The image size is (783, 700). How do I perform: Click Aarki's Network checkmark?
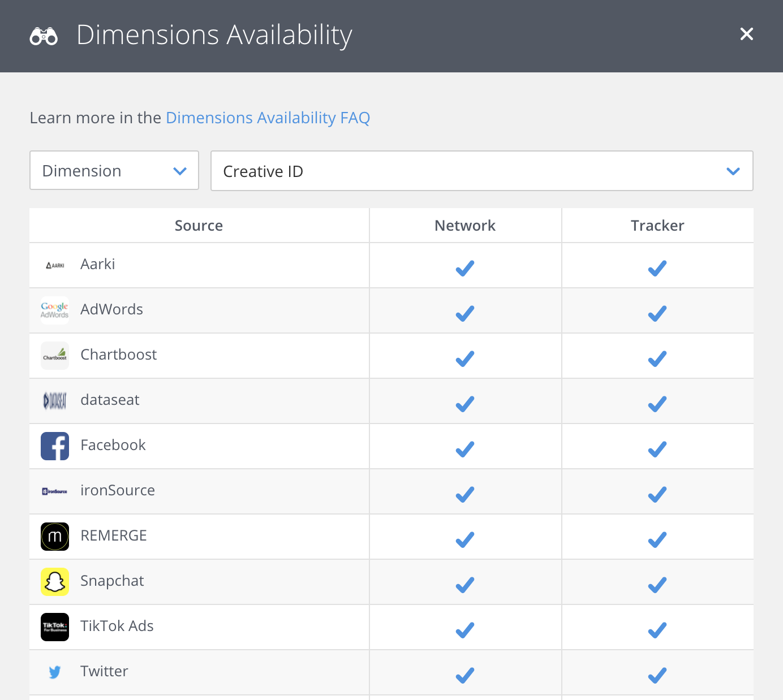(465, 268)
